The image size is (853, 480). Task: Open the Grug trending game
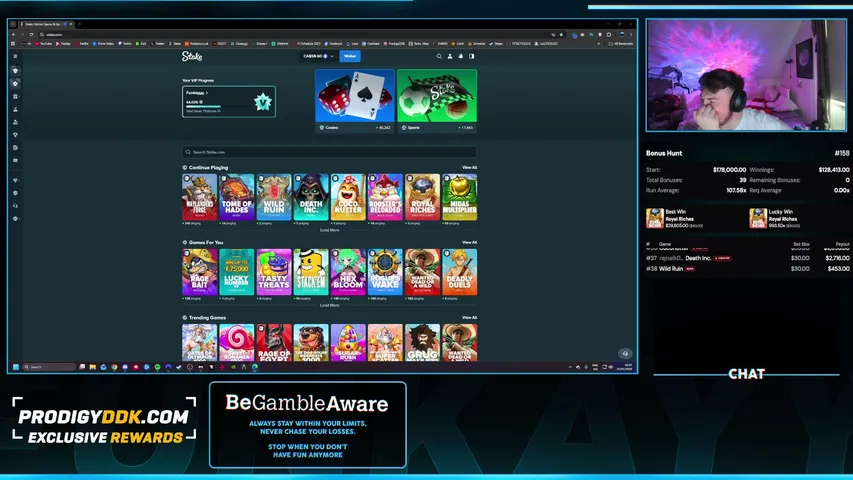(x=422, y=342)
